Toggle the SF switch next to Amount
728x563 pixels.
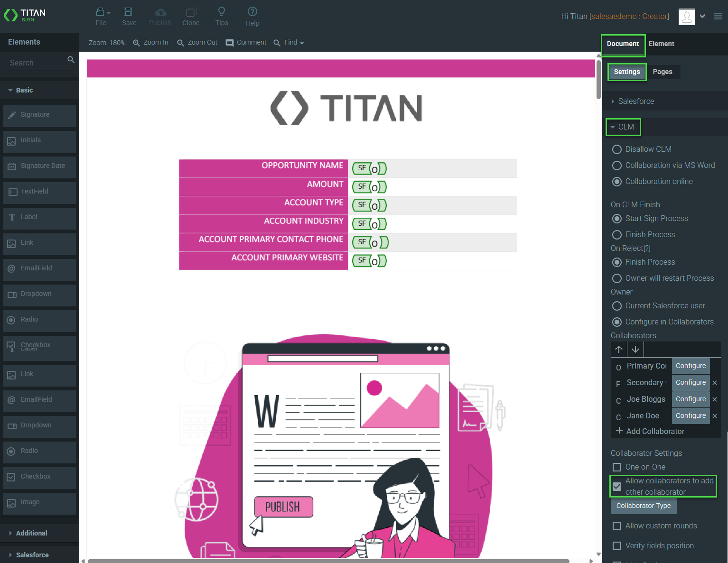369,186
